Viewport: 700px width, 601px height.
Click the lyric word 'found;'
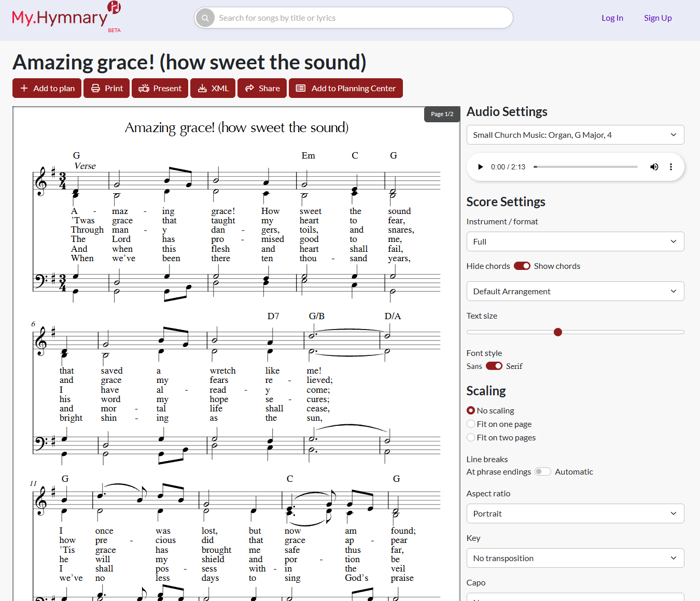[x=403, y=531]
